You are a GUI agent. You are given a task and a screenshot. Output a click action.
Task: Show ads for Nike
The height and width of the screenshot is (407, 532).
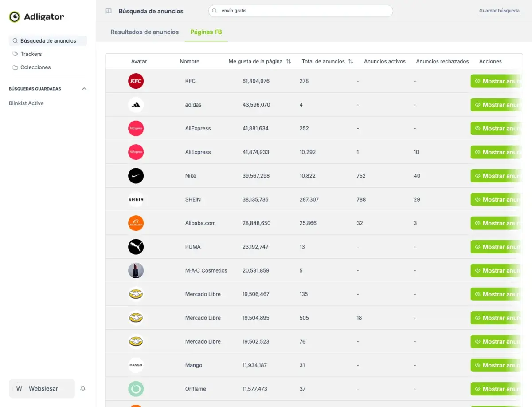[x=496, y=176]
